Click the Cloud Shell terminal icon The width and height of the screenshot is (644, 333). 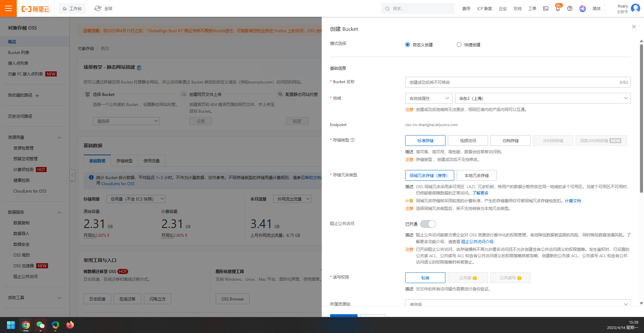546,8
